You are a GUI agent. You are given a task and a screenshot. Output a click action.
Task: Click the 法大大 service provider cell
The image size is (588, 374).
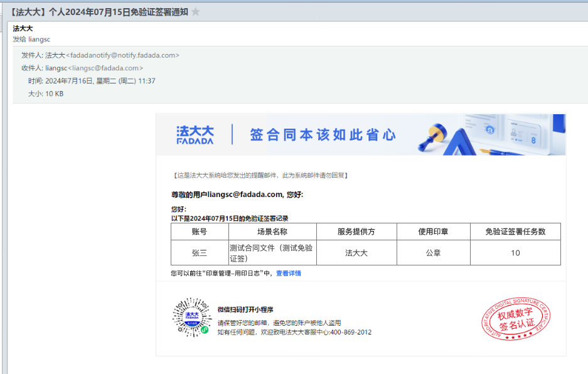pos(356,253)
